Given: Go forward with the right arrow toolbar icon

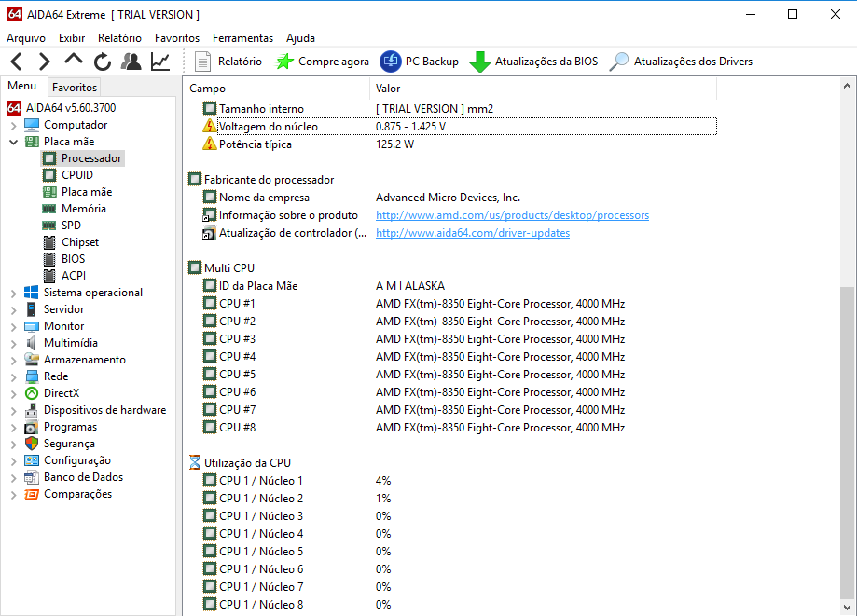Looking at the screenshot, I should point(44,62).
